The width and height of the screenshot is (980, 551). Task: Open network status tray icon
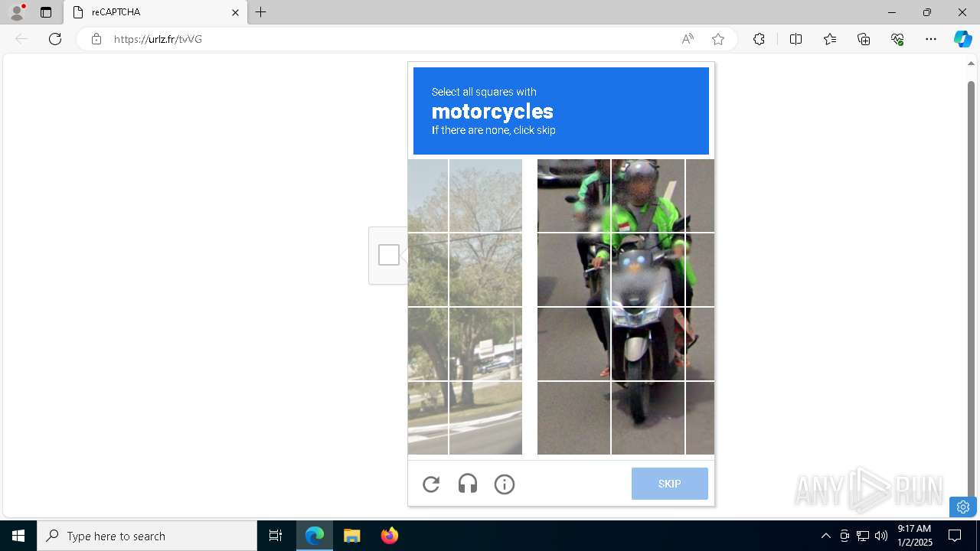coord(863,536)
